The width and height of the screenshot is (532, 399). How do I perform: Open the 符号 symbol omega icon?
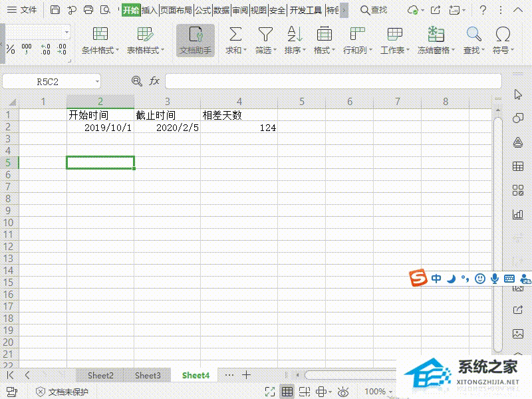click(x=503, y=35)
